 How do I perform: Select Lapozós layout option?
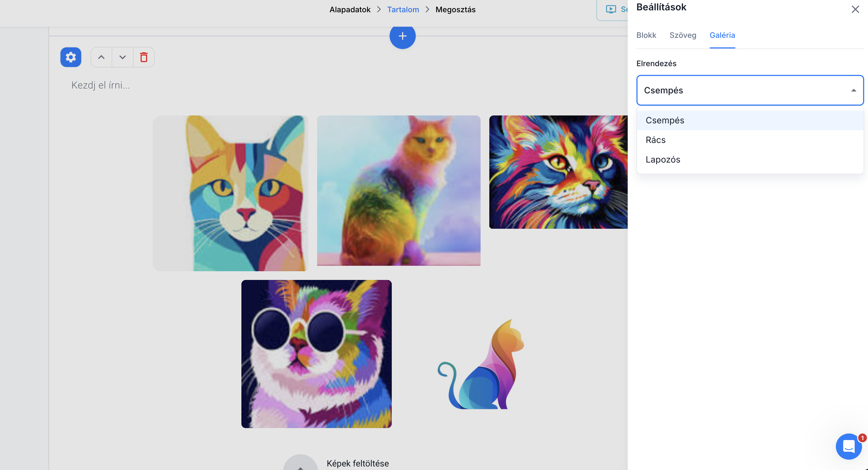click(x=663, y=160)
